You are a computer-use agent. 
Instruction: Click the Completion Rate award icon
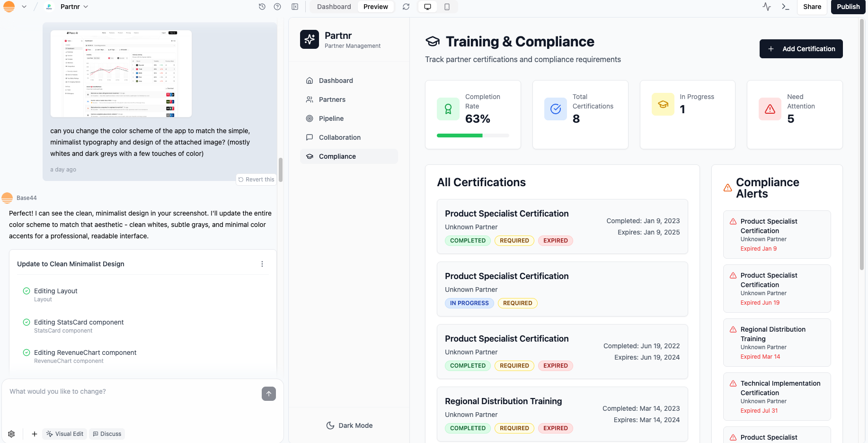448,109
